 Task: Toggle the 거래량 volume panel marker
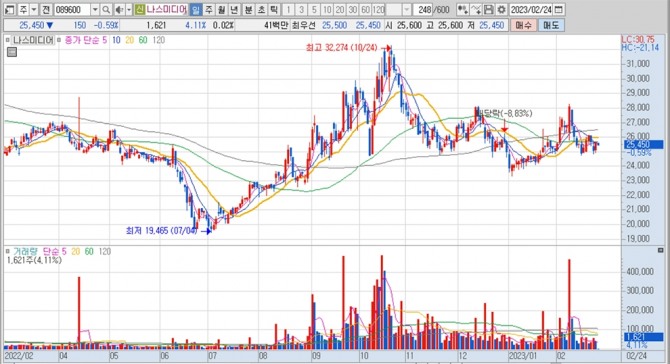pyautogui.click(x=7, y=251)
